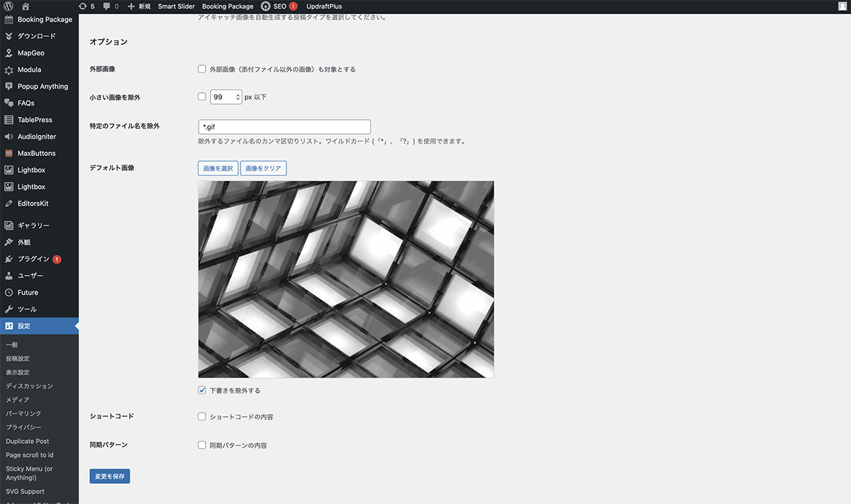Open the comments bubble icon
The width and height of the screenshot is (851, 504).
click(x=106, y=6)
